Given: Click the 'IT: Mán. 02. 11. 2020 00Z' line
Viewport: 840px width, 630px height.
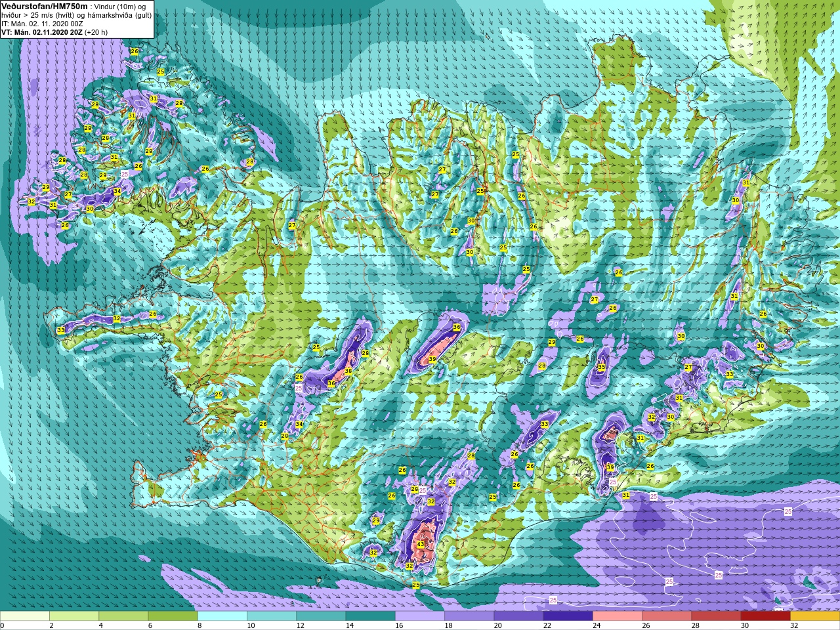Looking at the screenshot, I should coord(43,24).
